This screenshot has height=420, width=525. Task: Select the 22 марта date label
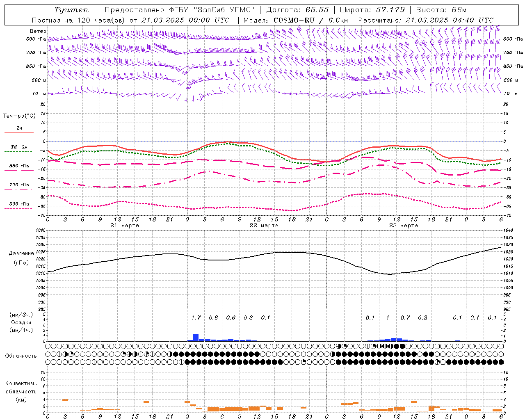point(264,226)
